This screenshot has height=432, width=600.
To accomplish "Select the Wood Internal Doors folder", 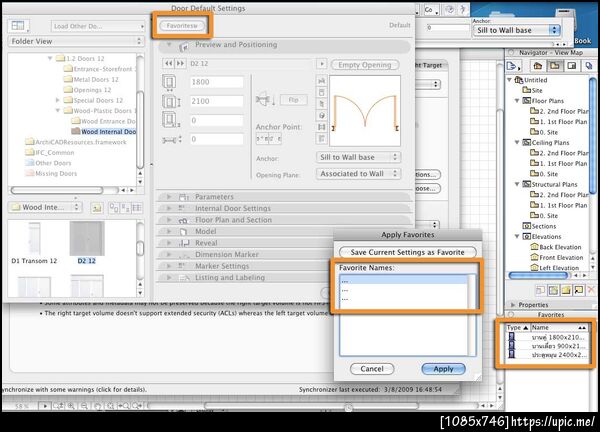I will pyautogui.click(x=104, y=132).
